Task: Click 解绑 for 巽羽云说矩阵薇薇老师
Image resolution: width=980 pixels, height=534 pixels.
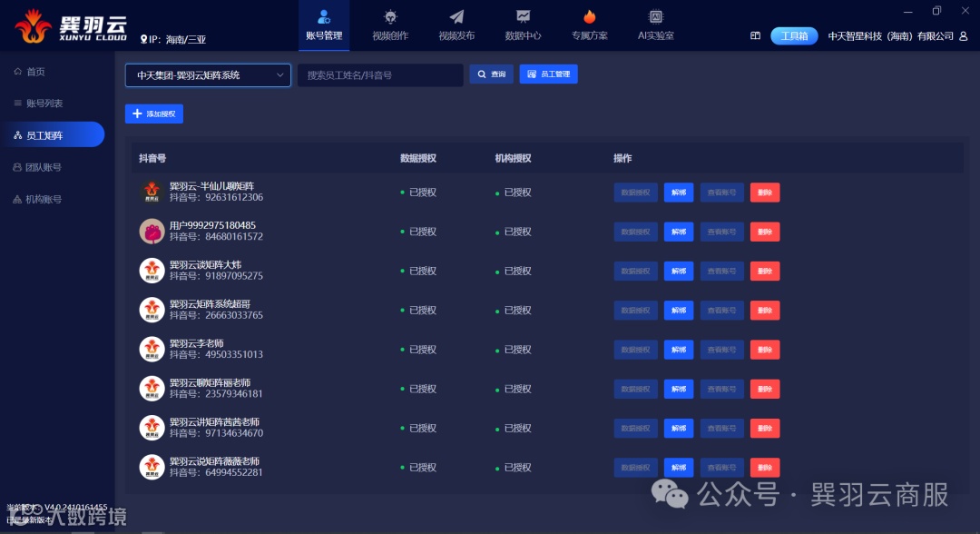Action: (678, 468)
